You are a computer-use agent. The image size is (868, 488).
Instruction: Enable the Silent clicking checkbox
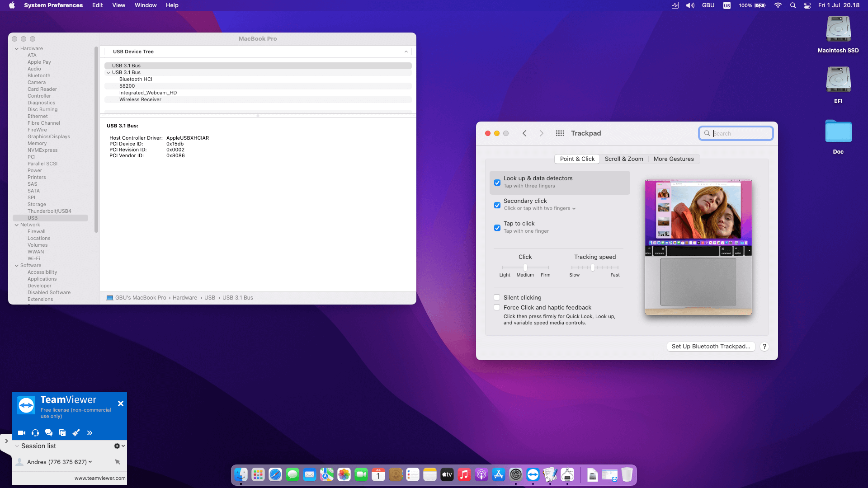click(x=497, y=297)
